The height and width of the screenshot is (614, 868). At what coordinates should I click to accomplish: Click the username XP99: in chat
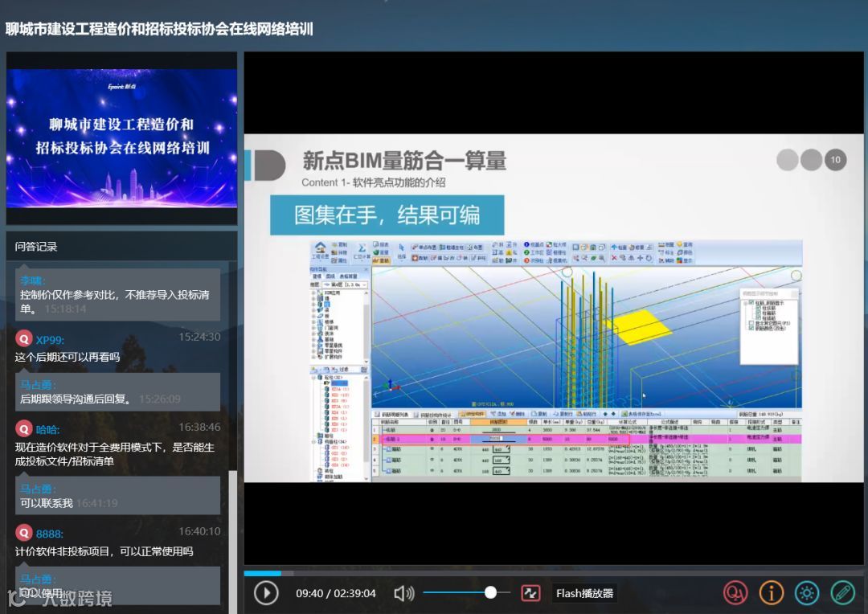coord(50,340)
